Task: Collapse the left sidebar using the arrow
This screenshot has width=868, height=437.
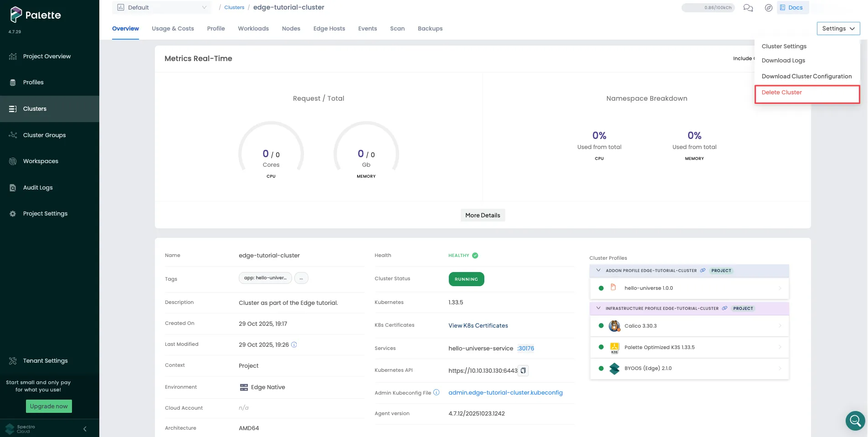Action: click(84, 428)
